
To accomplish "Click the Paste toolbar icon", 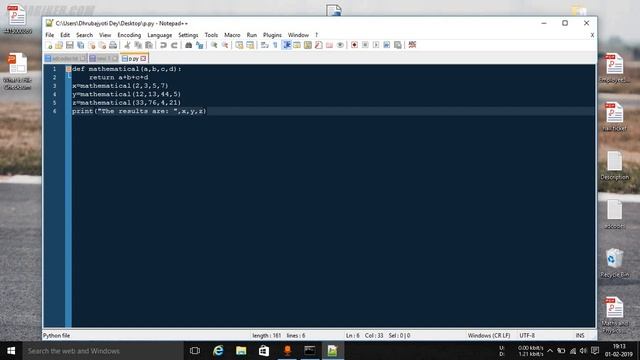I will click(149, 45).
